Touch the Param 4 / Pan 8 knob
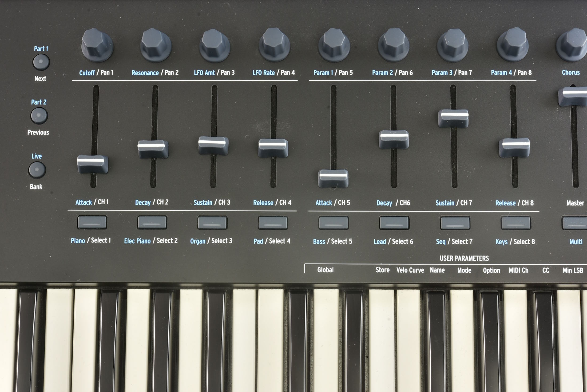This screenshot has width=587, height=392. tap(512, 44)
